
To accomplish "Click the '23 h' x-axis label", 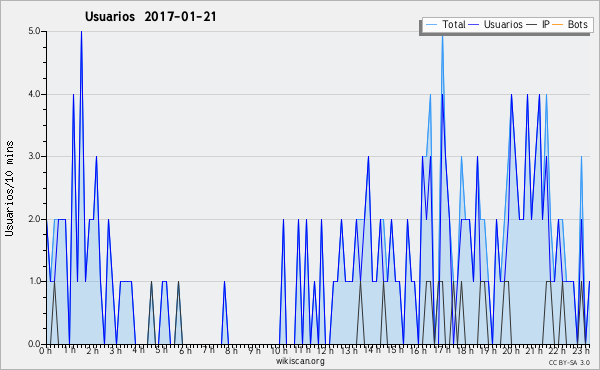I will click(581, 351).
